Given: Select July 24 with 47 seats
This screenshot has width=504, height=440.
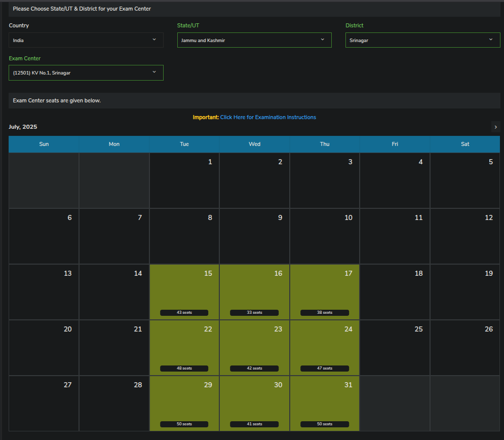Looking at the screenshot, I should [x=325, y=348].
